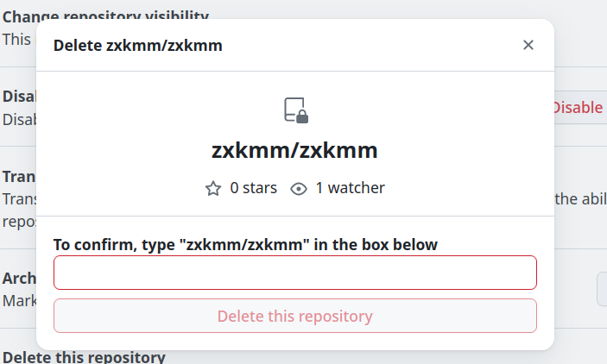Click the partially hidden 'Disable' section heading
607x364 pixels.
point(18,97)
